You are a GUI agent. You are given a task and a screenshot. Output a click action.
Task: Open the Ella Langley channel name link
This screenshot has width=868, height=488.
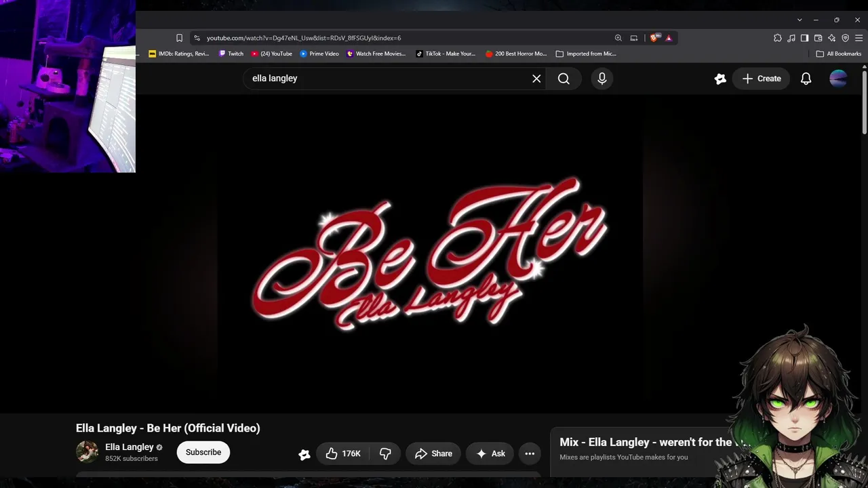(x=130, y=447)
